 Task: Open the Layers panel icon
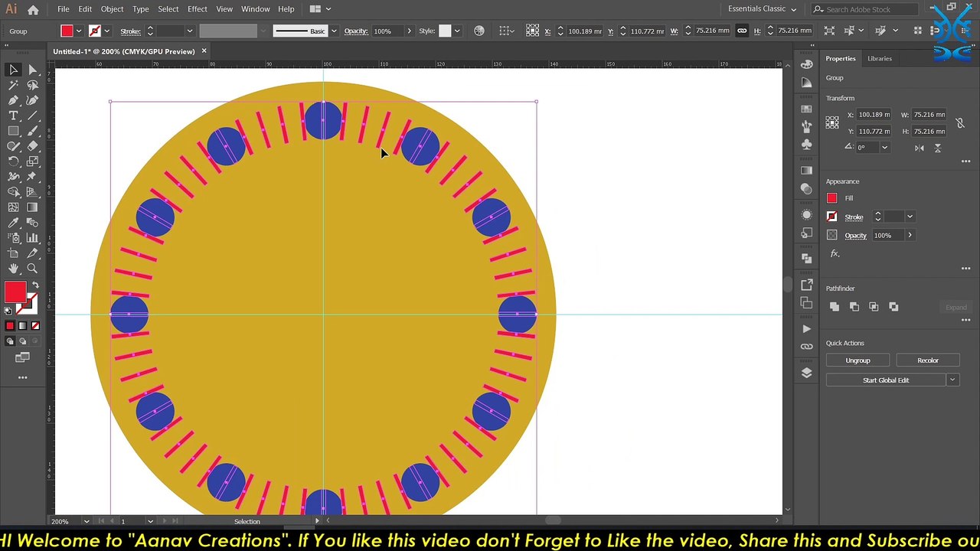(x=806, y=373)
